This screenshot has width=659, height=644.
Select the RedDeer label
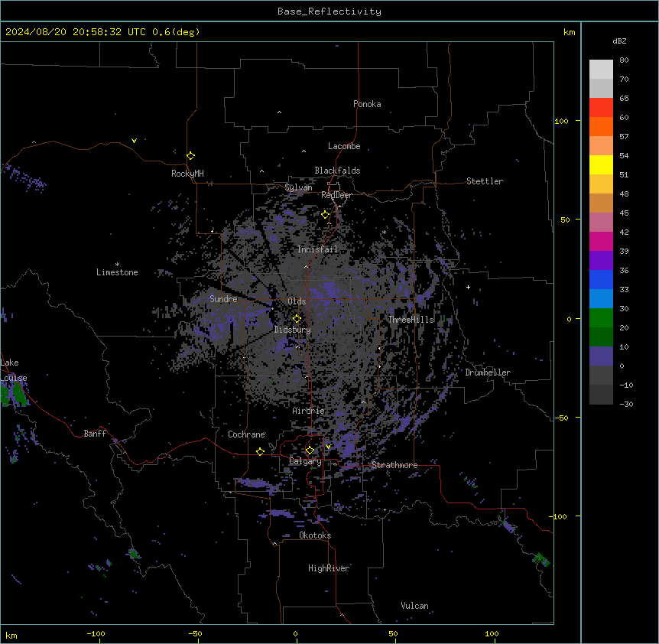pyautogui.click(x=336, y=195)
